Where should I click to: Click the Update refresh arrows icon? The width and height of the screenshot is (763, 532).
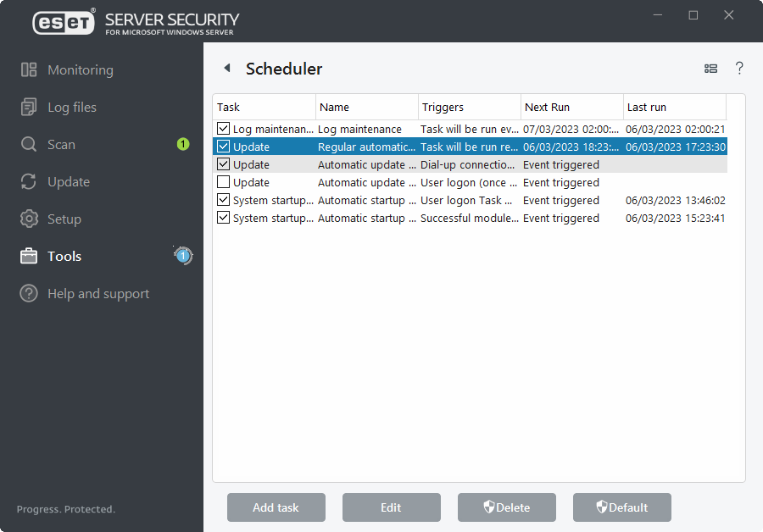click(29, 182)
